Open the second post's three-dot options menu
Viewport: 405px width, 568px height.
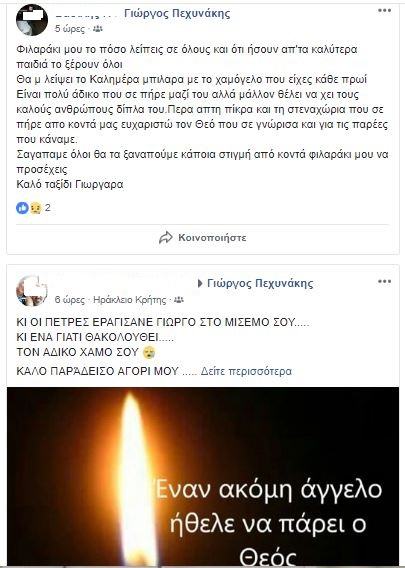coord(384,281)
